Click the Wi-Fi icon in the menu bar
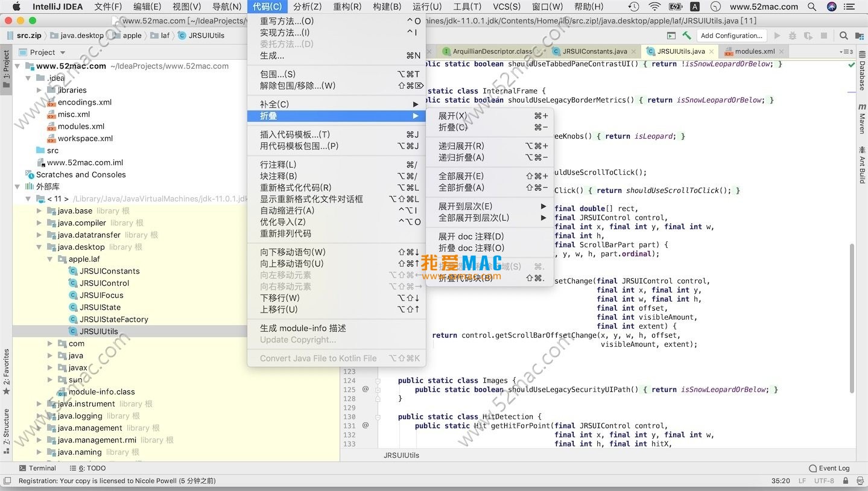 pos(654,7)
